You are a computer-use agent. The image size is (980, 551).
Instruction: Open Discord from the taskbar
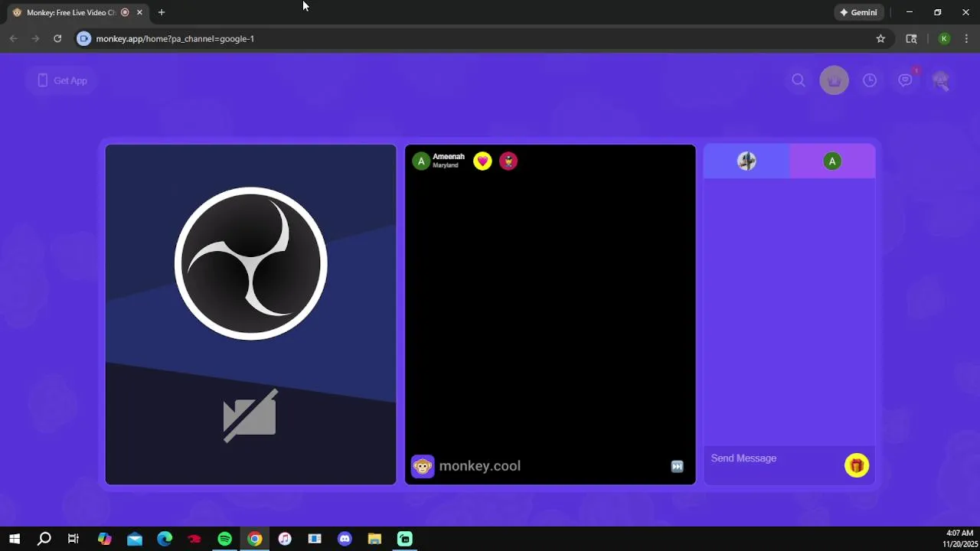pos(345,539)
